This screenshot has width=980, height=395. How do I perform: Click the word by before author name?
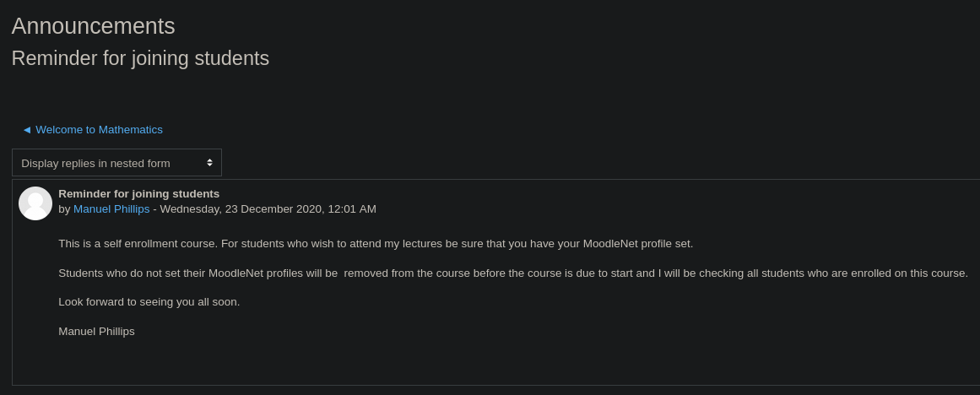(x=64, y=208)
